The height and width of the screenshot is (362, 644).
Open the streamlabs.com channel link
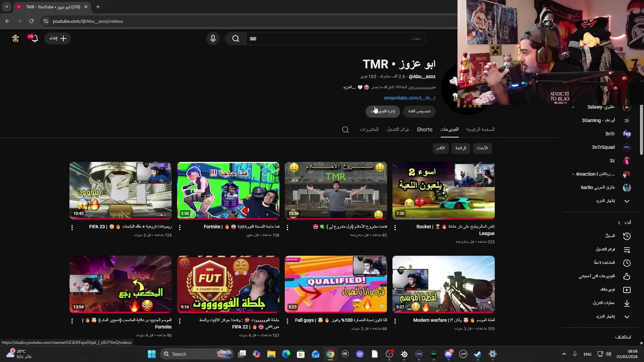pyautogui.click(x=410, y=98)
